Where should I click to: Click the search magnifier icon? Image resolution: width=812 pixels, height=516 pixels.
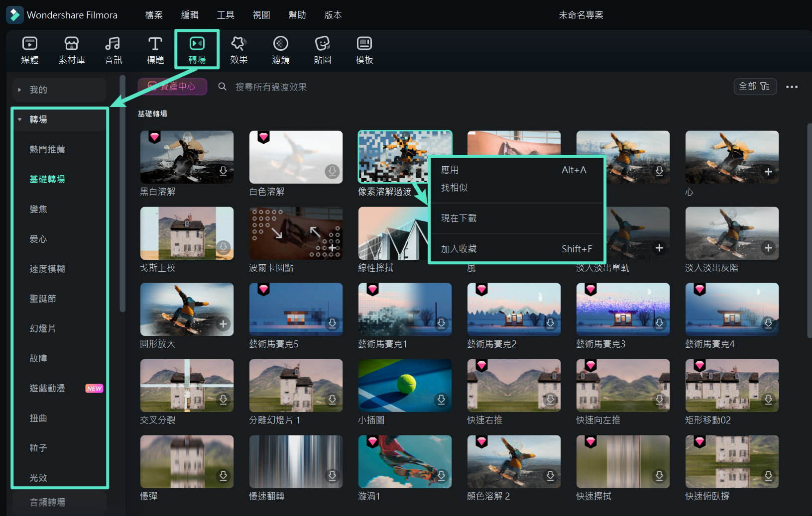coord(223,87)
